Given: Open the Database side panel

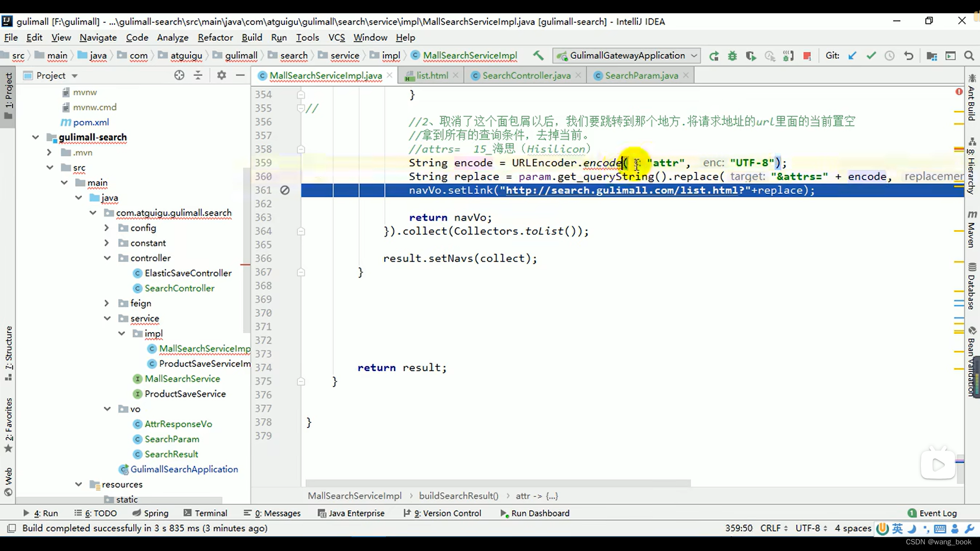Looking at the screenshot, I should [972, 286].
